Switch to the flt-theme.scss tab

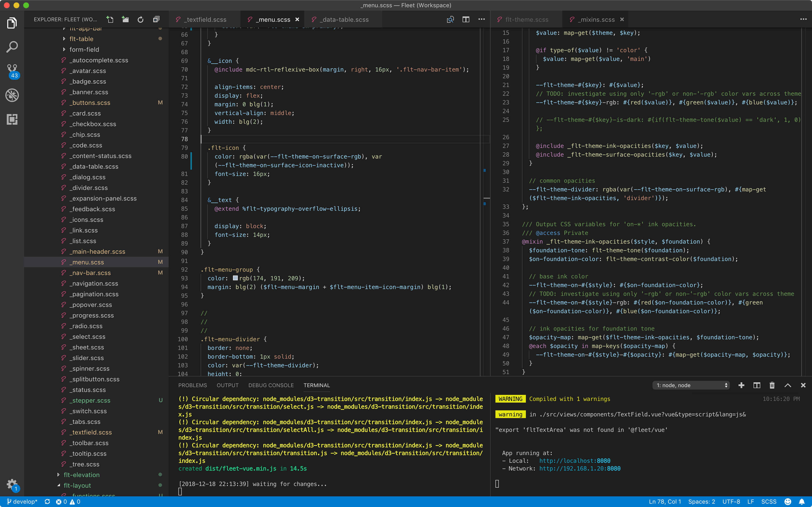pyautogui.click(x=526, y=19)
